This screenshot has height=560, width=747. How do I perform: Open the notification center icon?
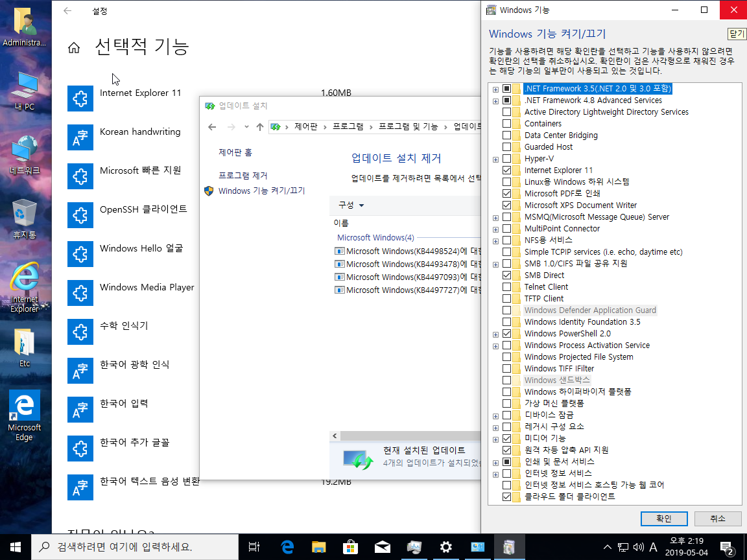tap(727, 547)
